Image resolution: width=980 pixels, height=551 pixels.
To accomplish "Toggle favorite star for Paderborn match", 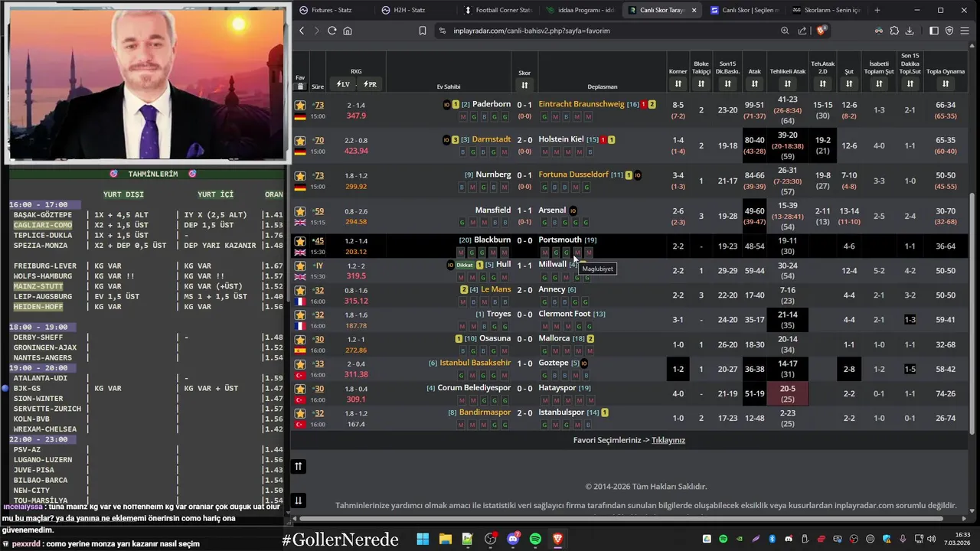I will 300,105.
